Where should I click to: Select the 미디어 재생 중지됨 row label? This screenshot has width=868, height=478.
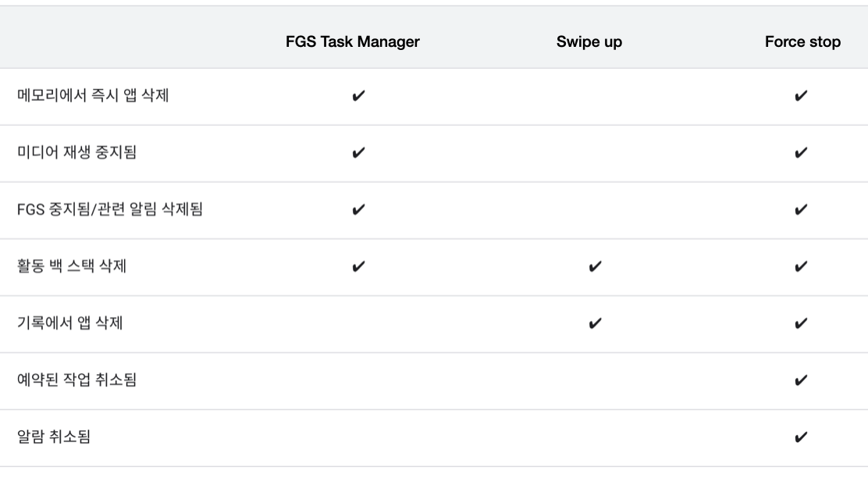[77, 152]
